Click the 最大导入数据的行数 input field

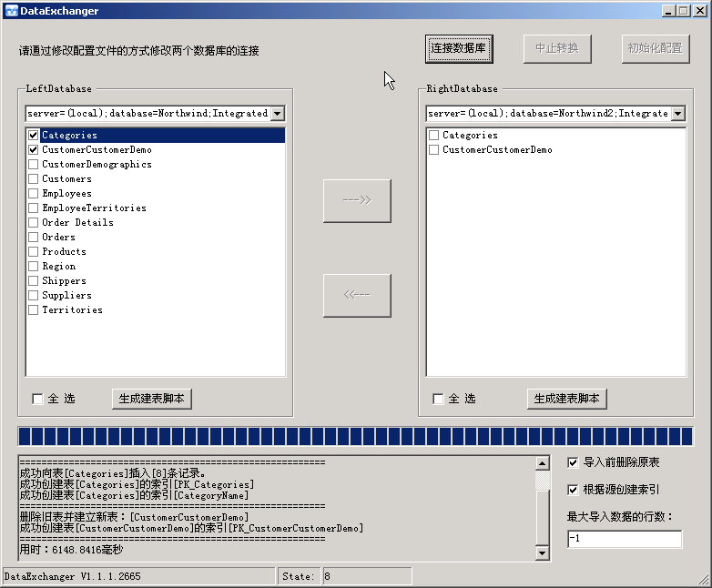click(x=625, y=539)
